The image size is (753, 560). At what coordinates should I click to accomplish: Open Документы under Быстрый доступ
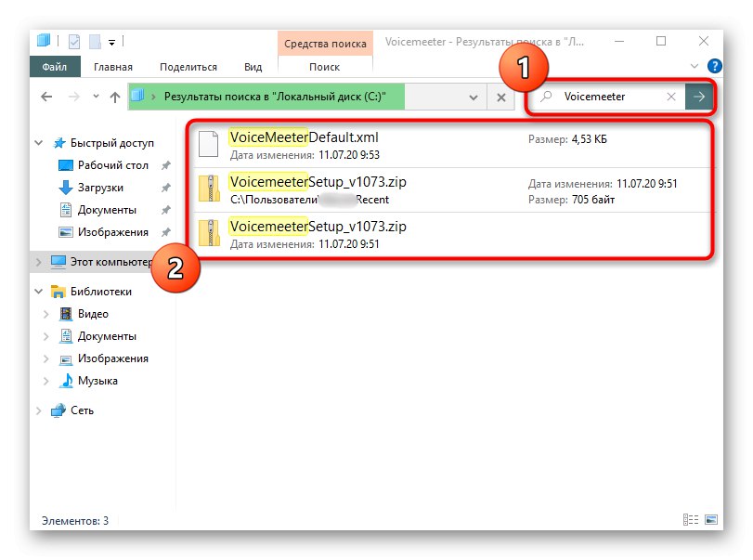tap(107, 210)
